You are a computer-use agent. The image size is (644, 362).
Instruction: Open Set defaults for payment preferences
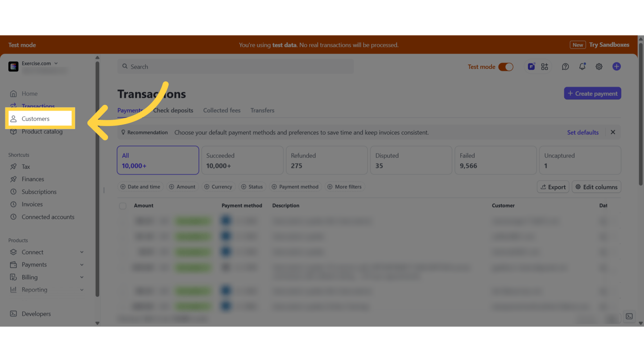[x=583, y=132]
